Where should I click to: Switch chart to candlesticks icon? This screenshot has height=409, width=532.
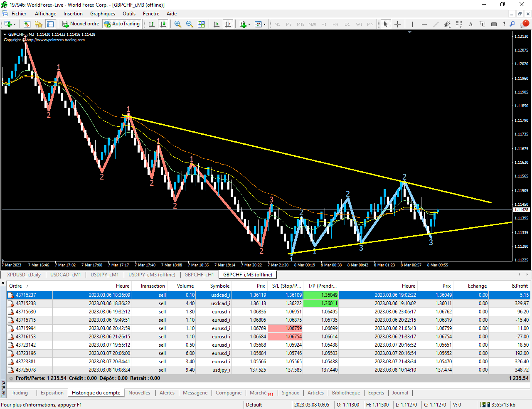163,24
